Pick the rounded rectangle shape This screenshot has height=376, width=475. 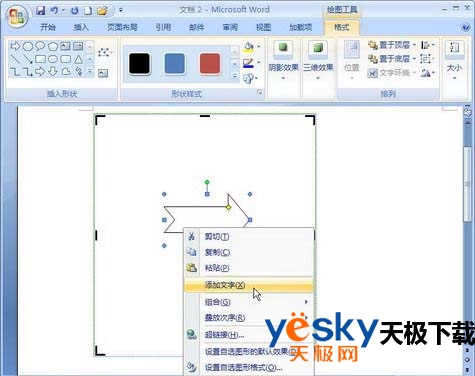tap(66, 59)
